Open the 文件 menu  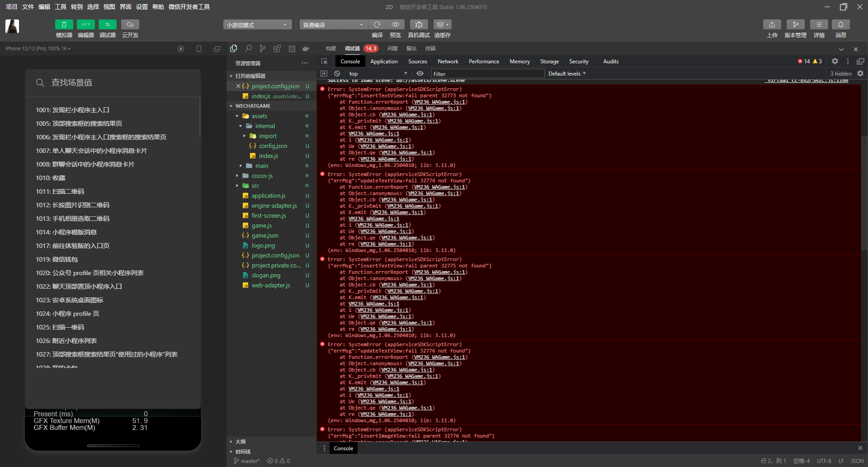point(28,7)
